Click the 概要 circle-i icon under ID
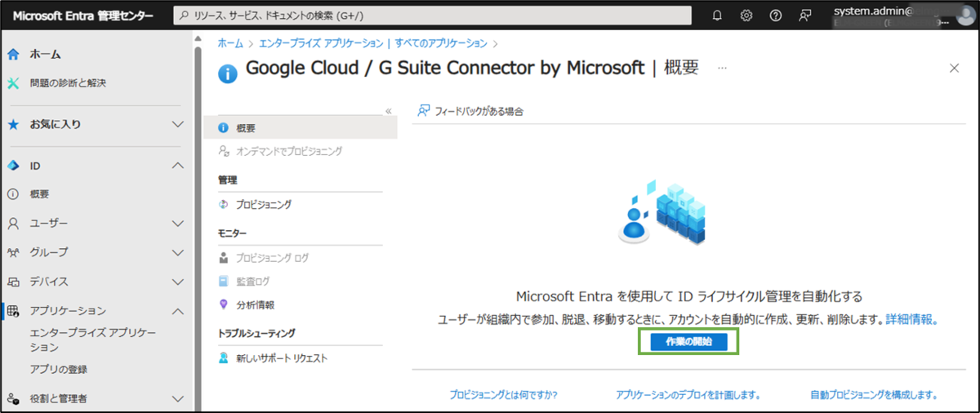Screen dimensions: 980x413 pos(12,194)
